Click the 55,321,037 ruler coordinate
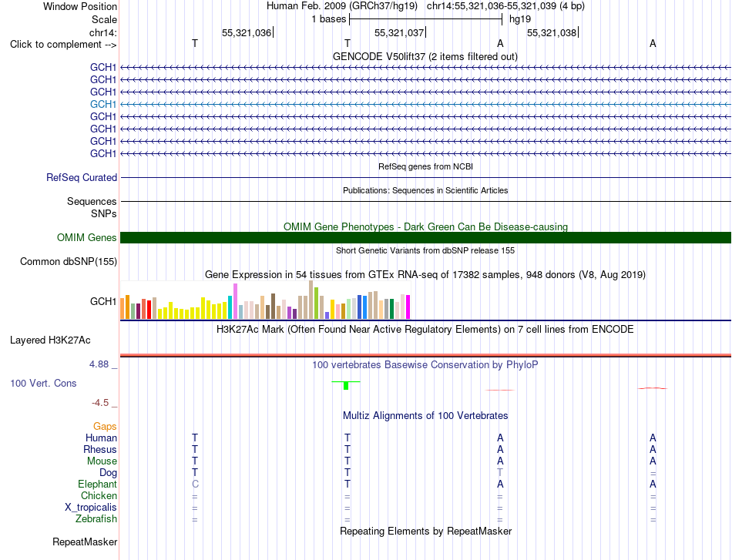Screen dimensions: 732x560 (x=399, y=32)
